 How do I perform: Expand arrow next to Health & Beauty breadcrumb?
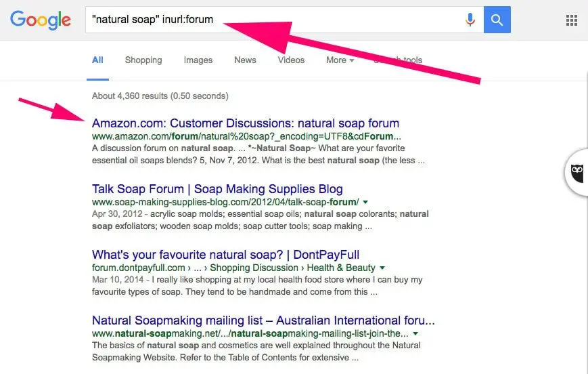point(382,268)
